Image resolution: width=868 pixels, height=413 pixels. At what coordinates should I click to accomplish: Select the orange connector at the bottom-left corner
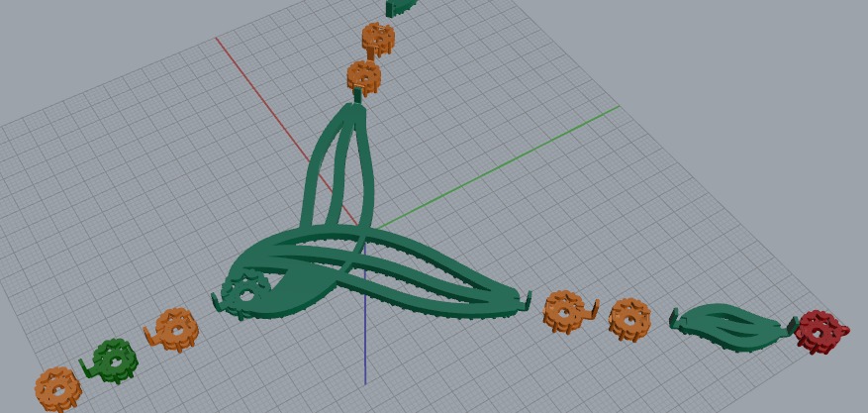57,388
